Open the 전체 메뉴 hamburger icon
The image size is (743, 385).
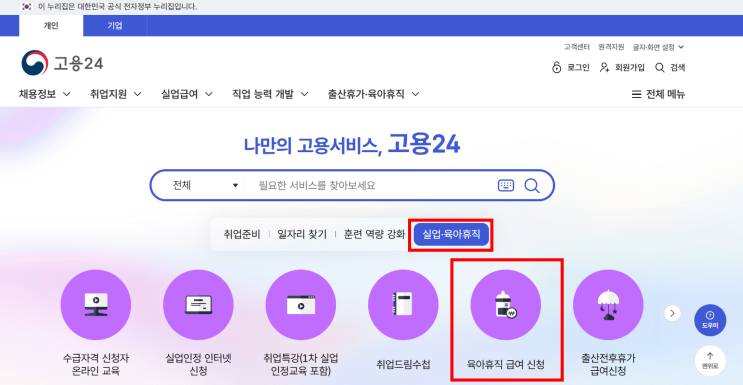coord(636,94)
